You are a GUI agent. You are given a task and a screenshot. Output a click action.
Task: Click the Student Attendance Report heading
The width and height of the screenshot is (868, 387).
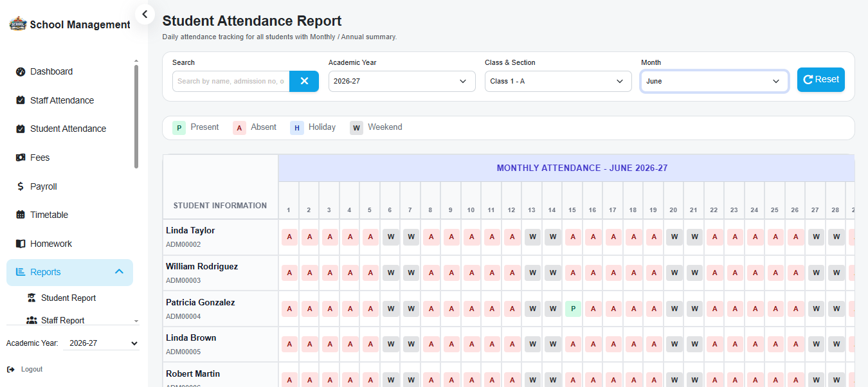coord(252,21)
